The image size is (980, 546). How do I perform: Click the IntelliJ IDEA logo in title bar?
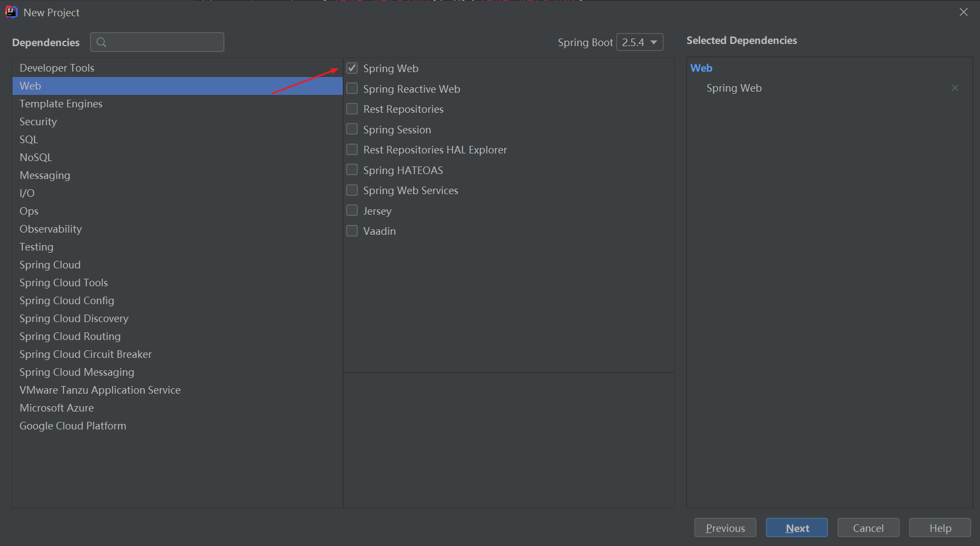click(11, 12)
